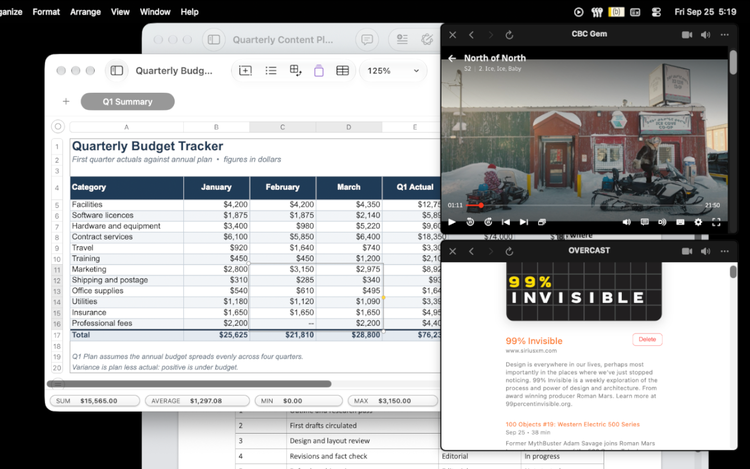Click the format icon in Quarterly Content Plan window

click(x=402, y=40)
